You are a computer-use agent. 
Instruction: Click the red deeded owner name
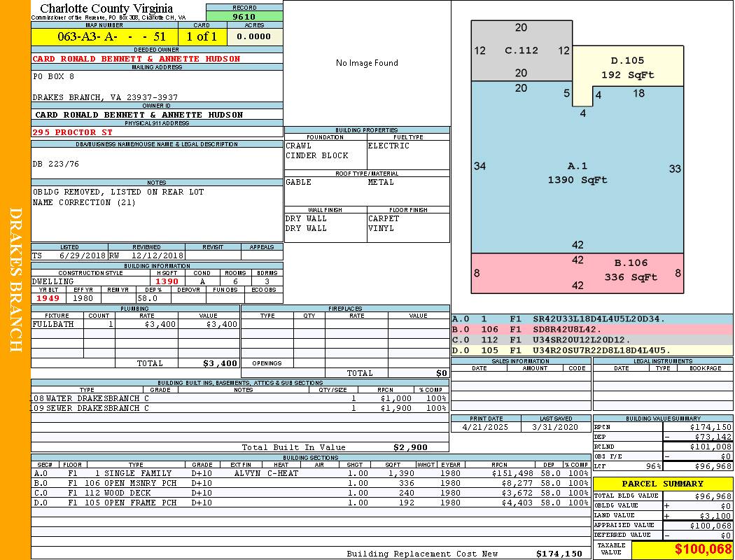(x=136, y=59)
